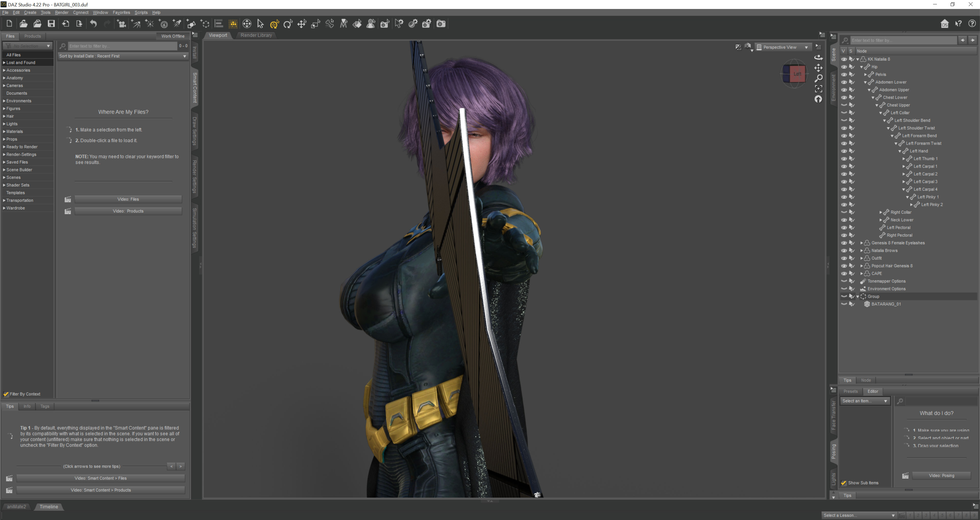Switch to the Presets tab
This screenshot has width=980, height=520.
coord(850,391)
